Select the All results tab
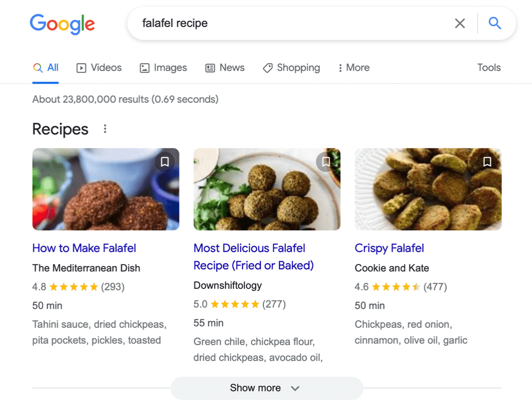Viewport: 532px width, 405px height. coord(46,68)
